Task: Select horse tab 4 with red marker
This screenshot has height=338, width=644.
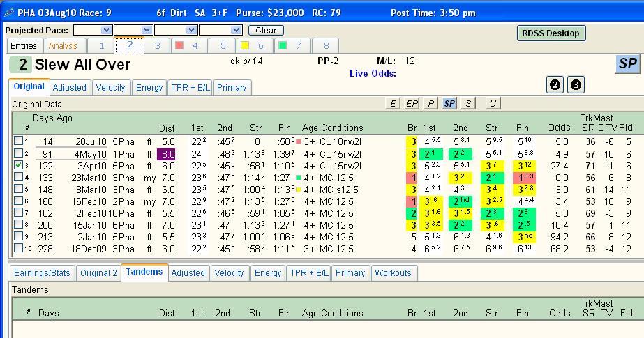Action: [189, 45]
